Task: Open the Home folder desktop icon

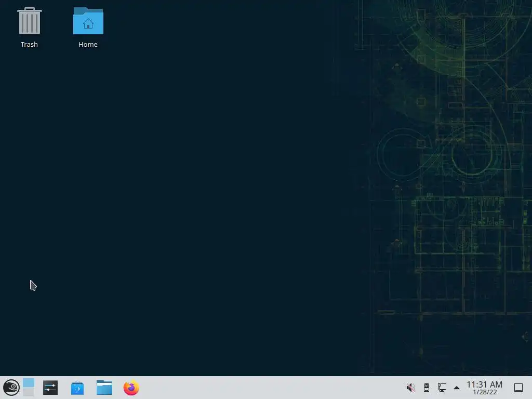Action: point(88,21)
